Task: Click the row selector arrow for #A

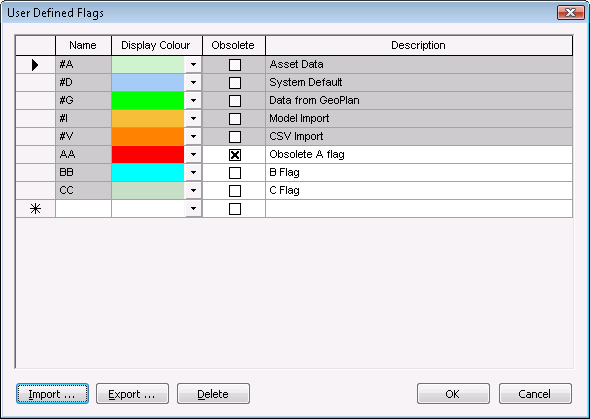Action: 35,65
